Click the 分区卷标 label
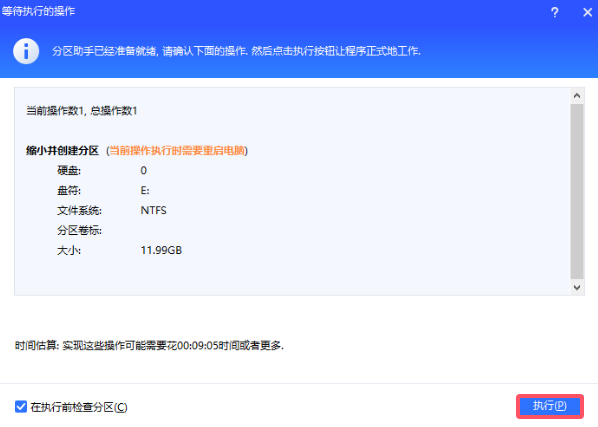The width and height of the screenshot is (598, 427). click(79, 230)
